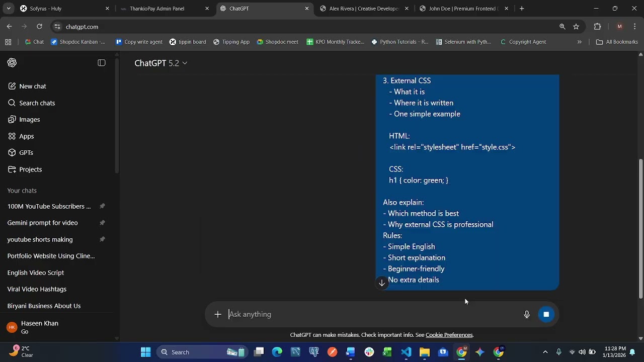
Task: Unpin the 100M YouTube Subscribers chat
Action: coord(102,206)
